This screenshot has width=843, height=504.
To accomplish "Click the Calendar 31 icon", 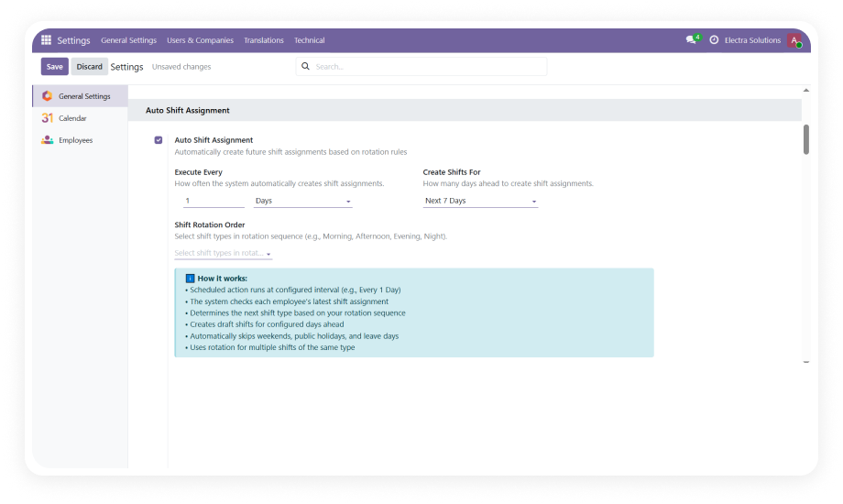I will [x=48, y=118].
